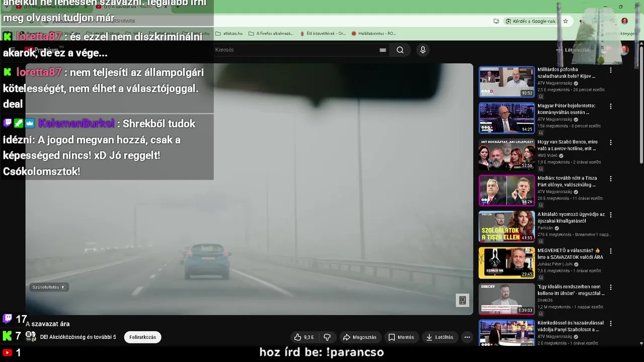Viewport: 644px width, 362px height.
Task: Like the video with thumbs-up 9,3 E
Action: pyautogui.click(x=305, y=337)
